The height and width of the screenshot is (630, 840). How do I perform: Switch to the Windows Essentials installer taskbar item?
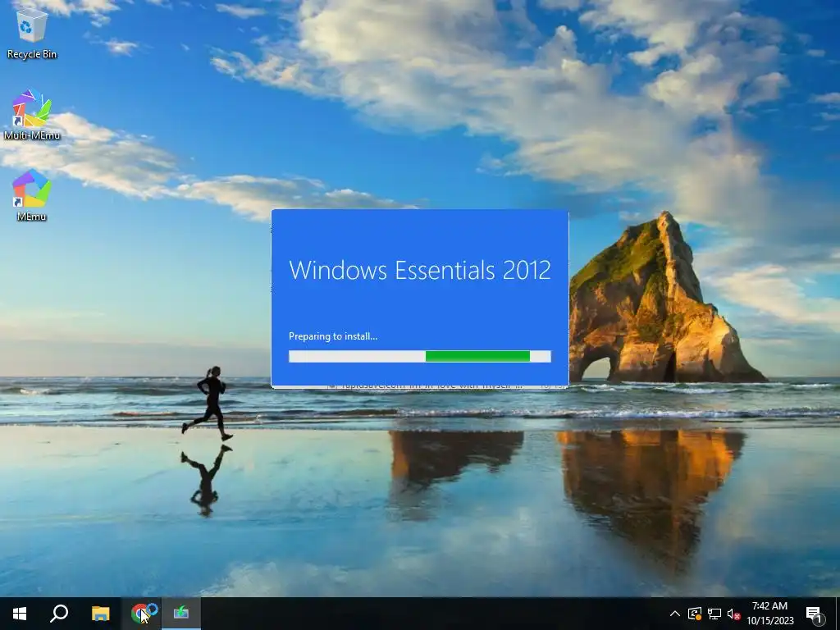181,614
